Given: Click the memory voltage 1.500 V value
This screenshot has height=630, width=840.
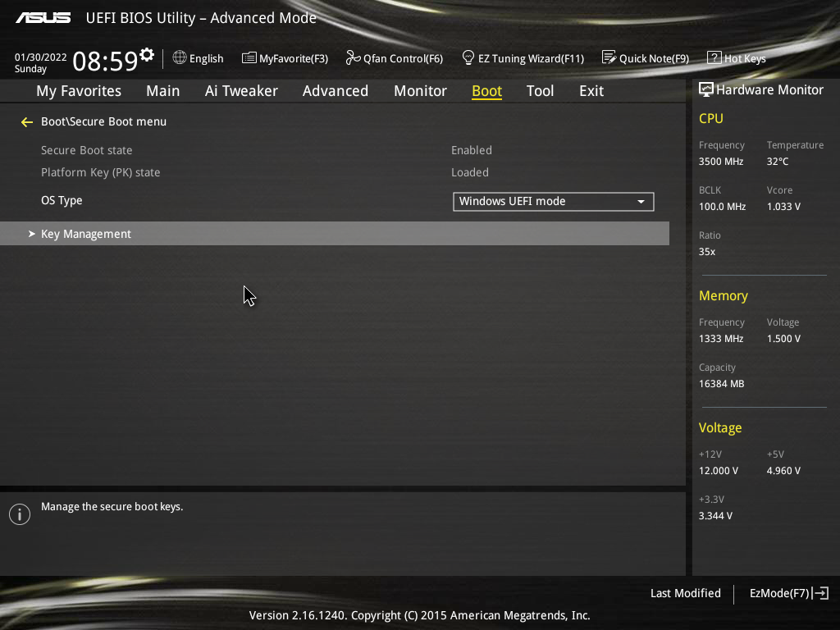Looking at the screenshot, I should [783, 339].
